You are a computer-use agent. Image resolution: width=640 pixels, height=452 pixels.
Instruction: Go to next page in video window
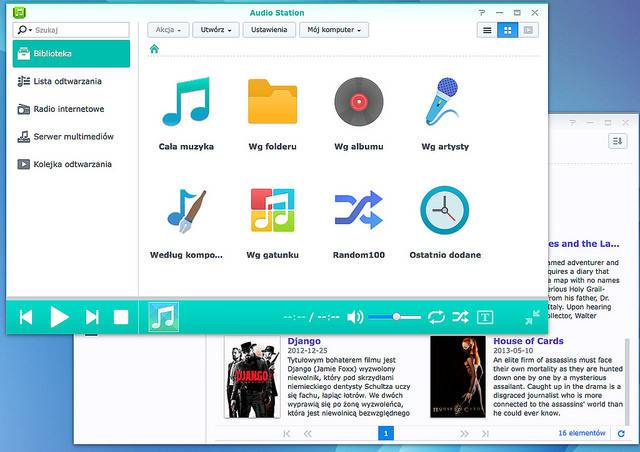[464, 434]
